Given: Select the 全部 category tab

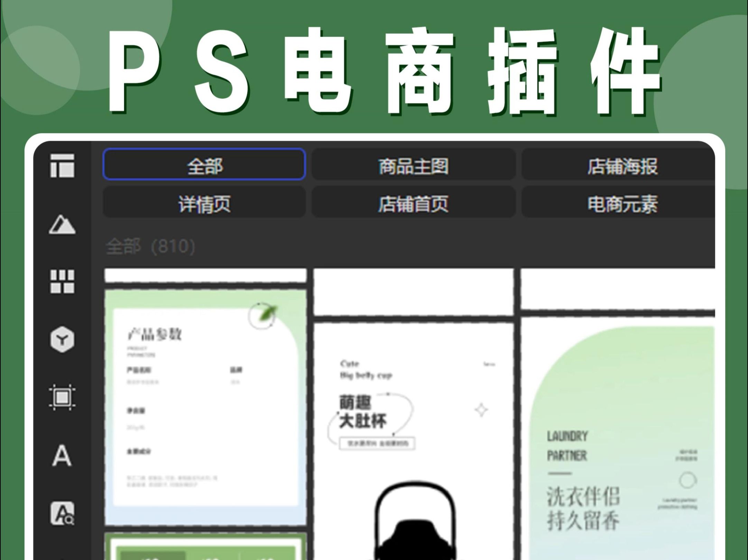Looking at the screenshot, I should (x=204, y=164).
